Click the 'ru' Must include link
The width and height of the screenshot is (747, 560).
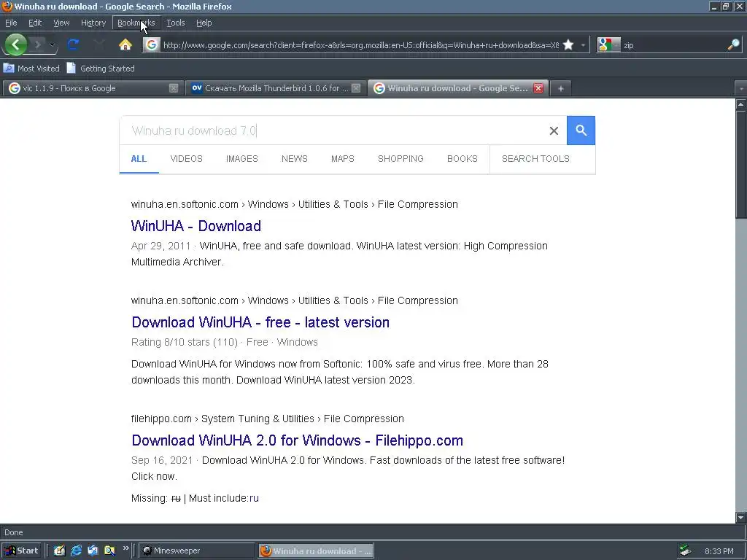coord(254,498)
